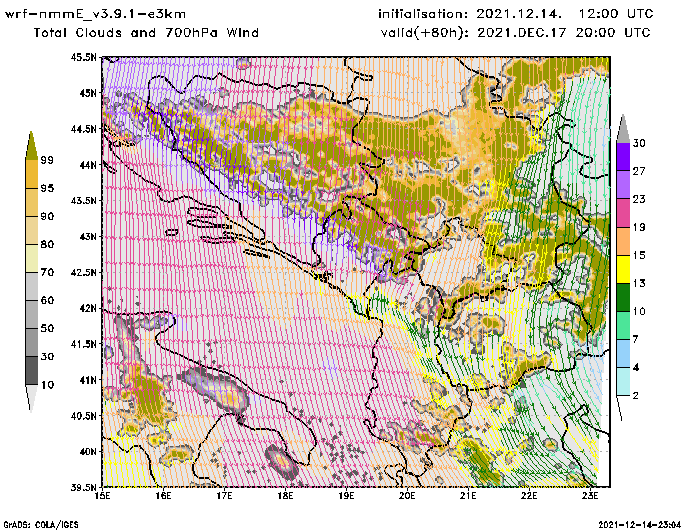This screenshot has width=700, height=530.
Task: Click the '19E' longitude label
Action: (x=346, y=496)
